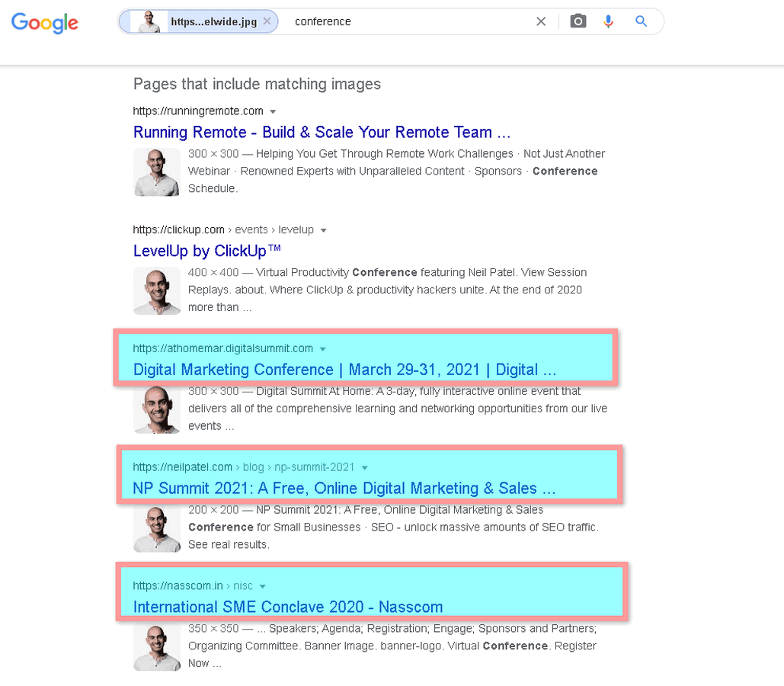This screenshot has height=686, width=784.
Task: Expand options for the runningremote.com result
Action: click(x=273, y=111)
